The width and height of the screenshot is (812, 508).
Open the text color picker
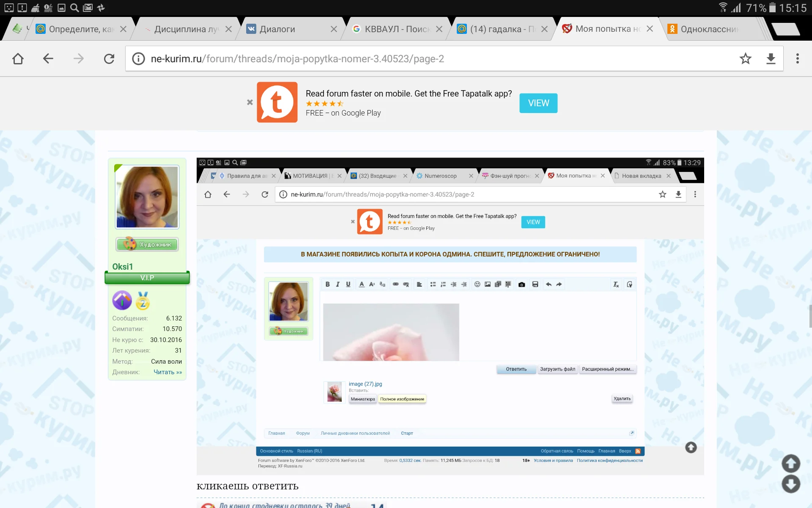[362, 284]
